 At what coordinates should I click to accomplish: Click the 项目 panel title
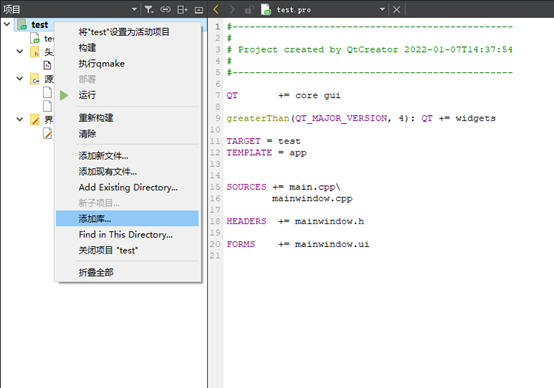[x=12, y=10]
